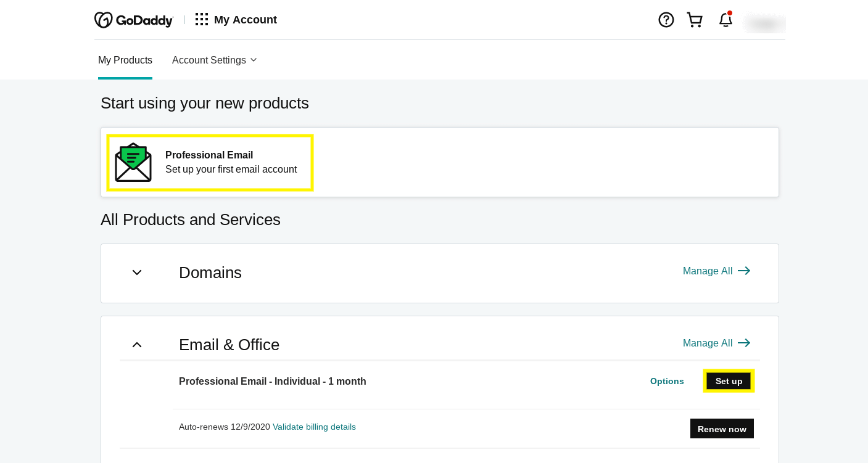Viewport: 868px width, 463px height.
Task: Click the "All Products and Services" heading
Action: 191,220
